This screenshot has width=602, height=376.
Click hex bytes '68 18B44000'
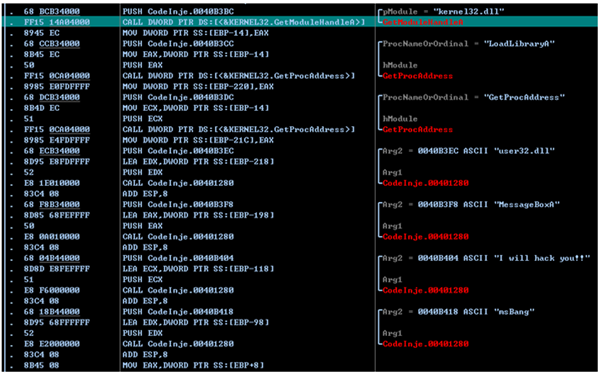[52, 312]
